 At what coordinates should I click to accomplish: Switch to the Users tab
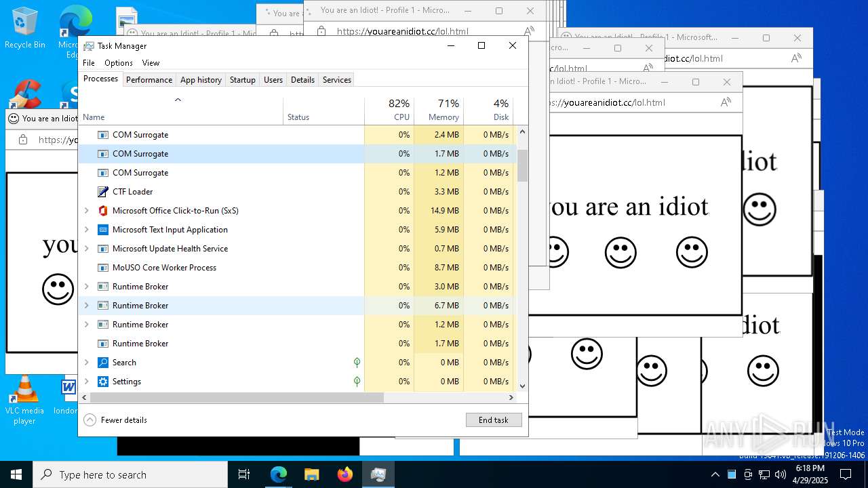(x=273, y=80)
